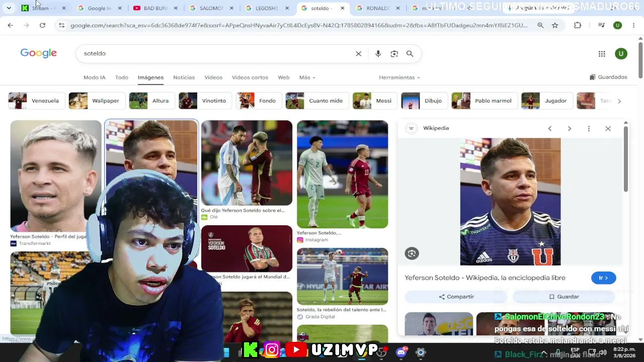Viewport: 644px width, 362px height.
Task: Open the site information icon in the address bar
Action: [61, 25]
